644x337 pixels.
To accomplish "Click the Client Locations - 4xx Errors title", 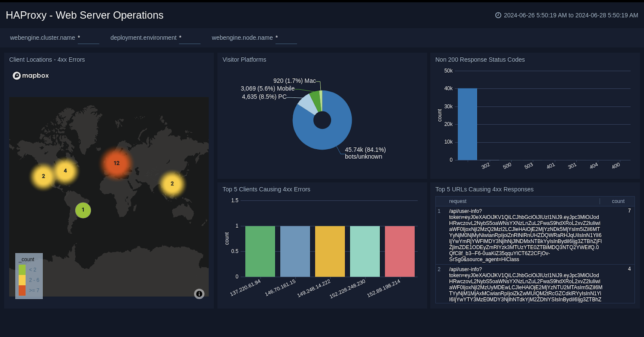I will pos(47,60).
